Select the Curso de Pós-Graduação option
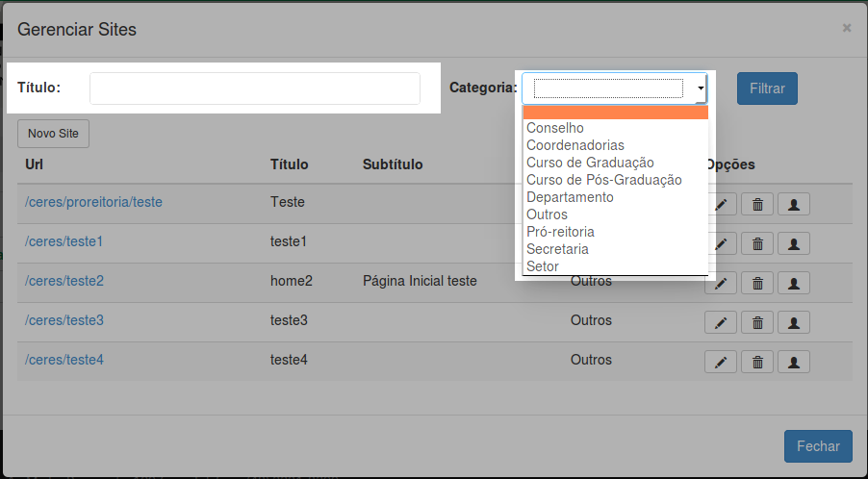This screenshot has width=868, height=479. (x=603, y=180)
